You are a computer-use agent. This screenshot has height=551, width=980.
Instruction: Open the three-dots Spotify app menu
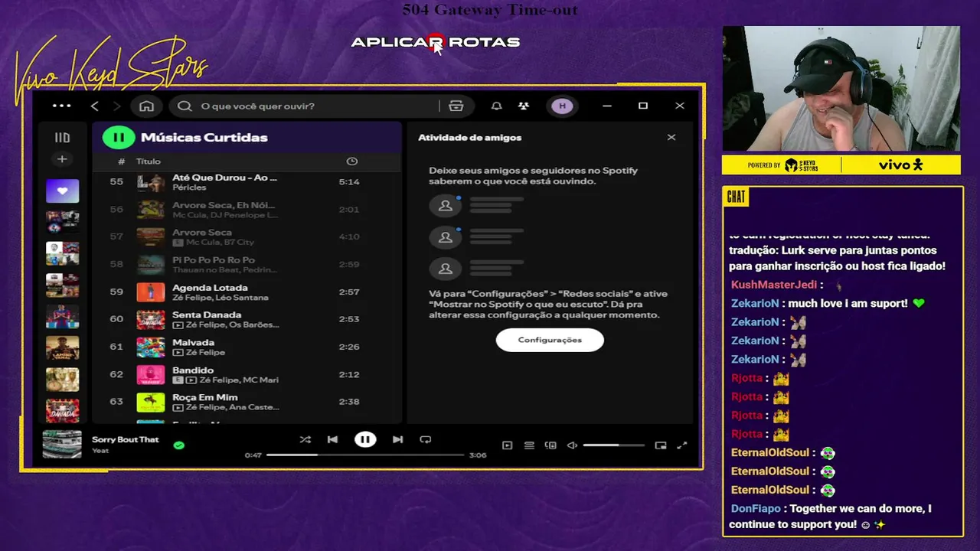pos(61,106)
